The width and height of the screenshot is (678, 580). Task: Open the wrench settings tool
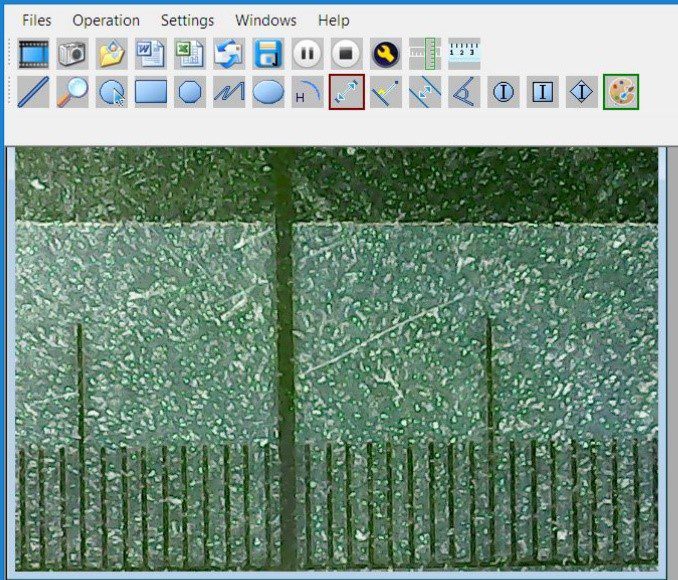[385, 54]
